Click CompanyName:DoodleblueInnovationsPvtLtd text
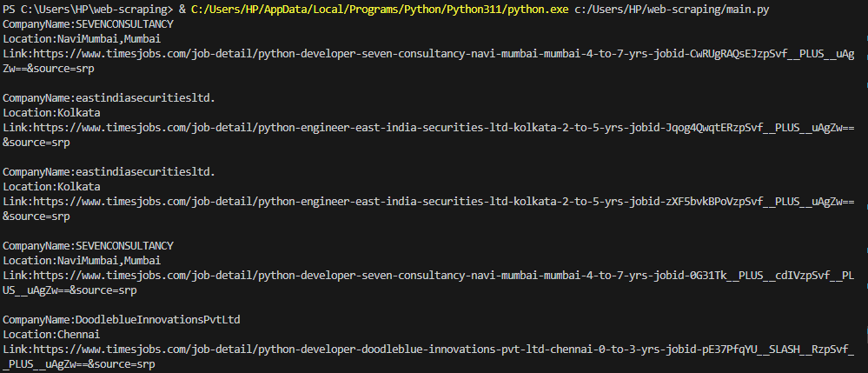Image resolution: width=868 pixels, height=373 pixels. (x=122, y=320)
